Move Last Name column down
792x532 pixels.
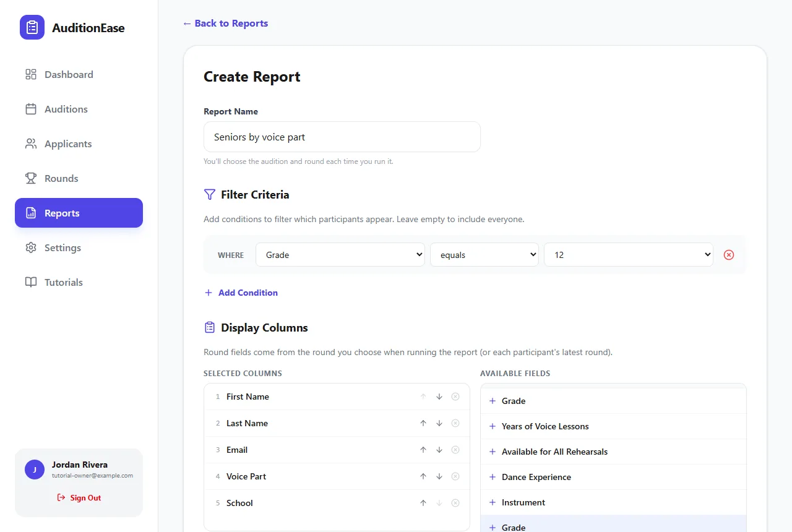[x=439, y=423]
